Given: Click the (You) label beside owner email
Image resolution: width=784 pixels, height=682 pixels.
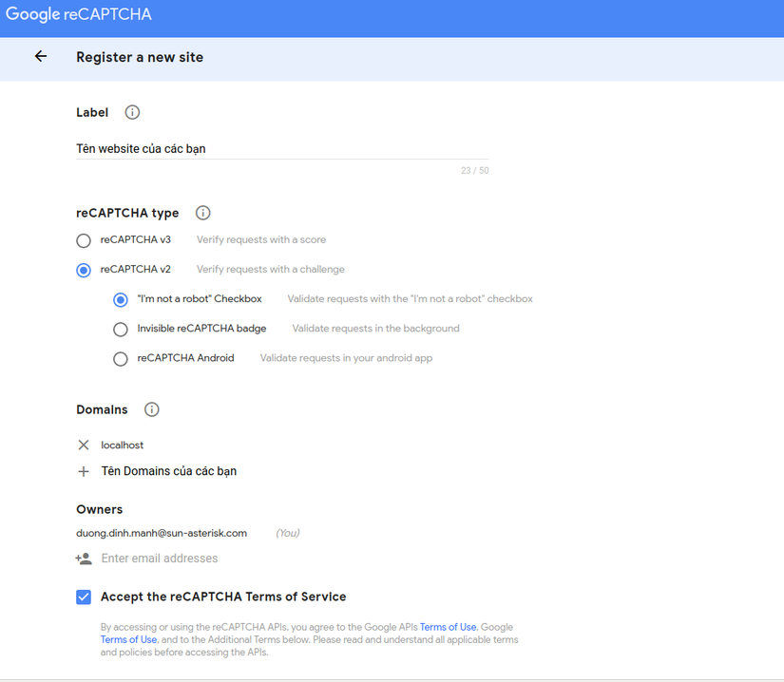Looking at the screenshot, I should pos(288,533).
